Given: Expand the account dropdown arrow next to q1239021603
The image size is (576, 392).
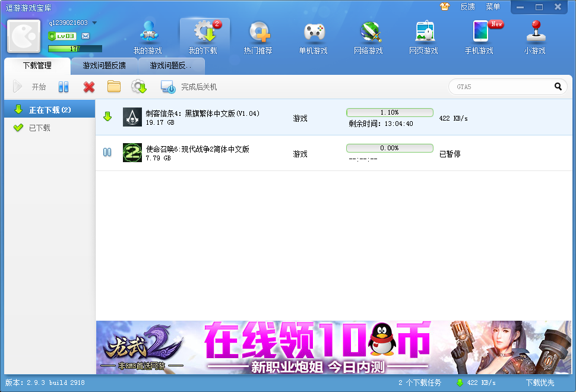Looking at the screenshot, I should pyautogui.click(x=94, y=23).
